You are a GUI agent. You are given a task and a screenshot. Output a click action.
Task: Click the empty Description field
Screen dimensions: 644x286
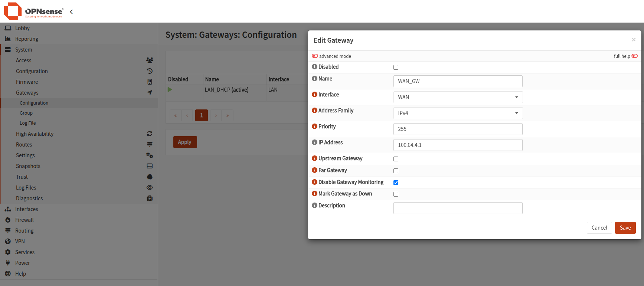[x=458, y=208]
